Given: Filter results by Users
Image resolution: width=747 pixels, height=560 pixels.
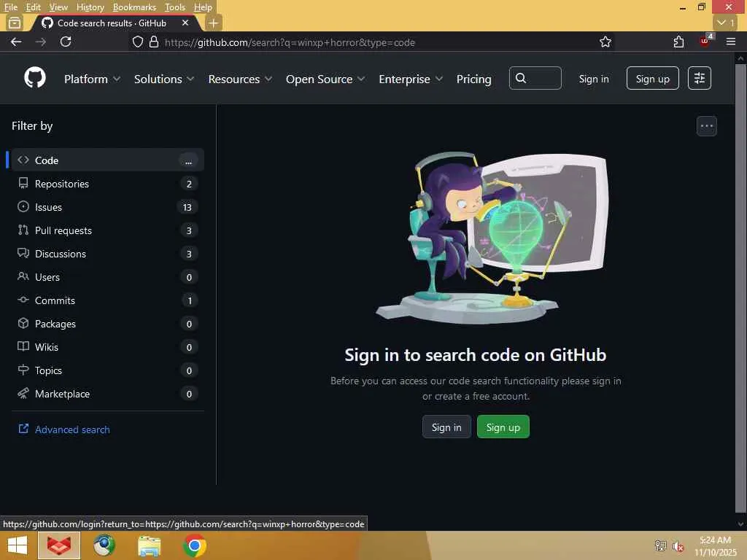Looking at the screenshot, I should [x=108, y=276].
